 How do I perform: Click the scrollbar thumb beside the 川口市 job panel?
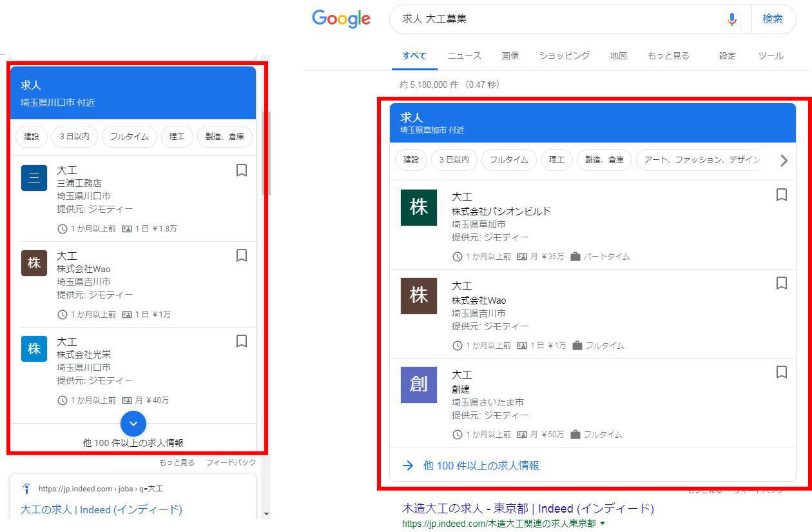(x=267, y=153)
